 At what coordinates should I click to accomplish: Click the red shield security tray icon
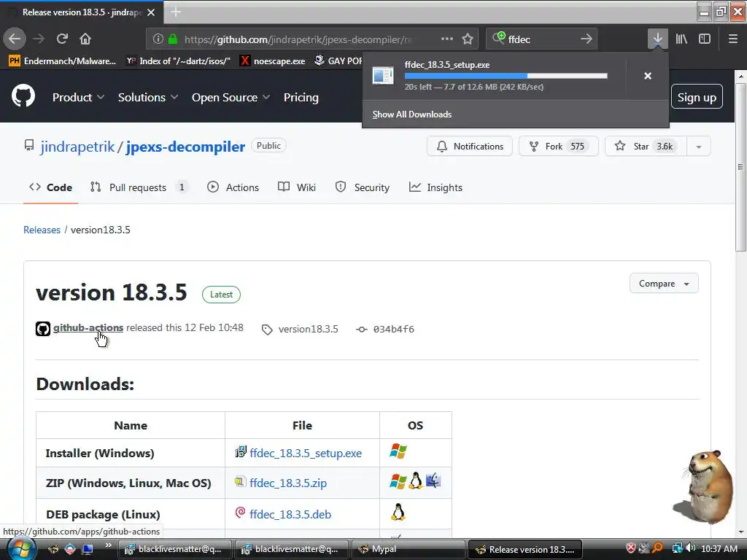pyautogui.click(x=631, y=548)
